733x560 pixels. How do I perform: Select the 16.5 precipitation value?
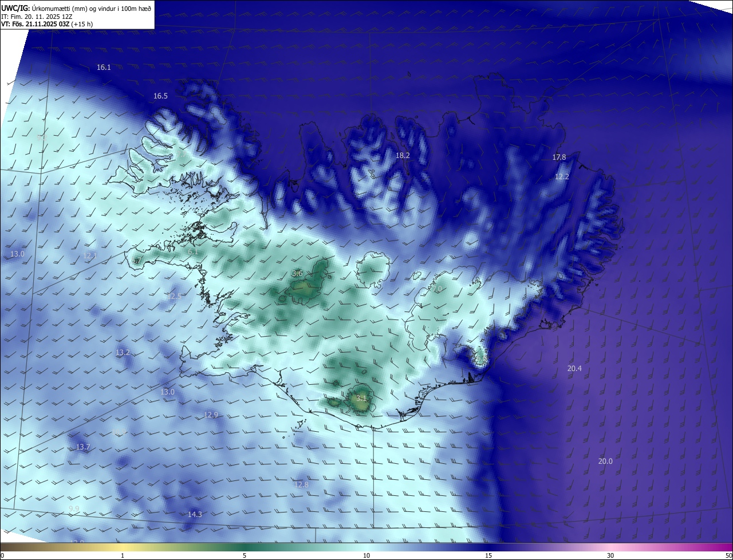161,96
